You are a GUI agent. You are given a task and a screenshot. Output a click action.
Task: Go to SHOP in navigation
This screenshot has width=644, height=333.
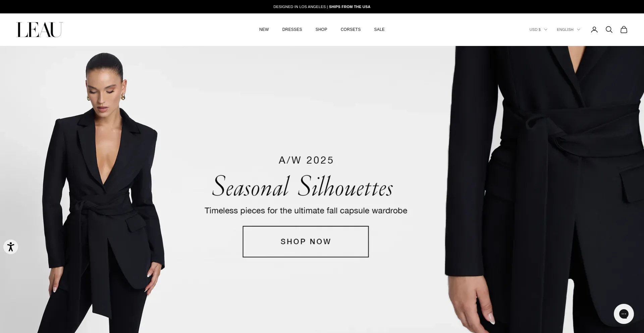(321, 30)
